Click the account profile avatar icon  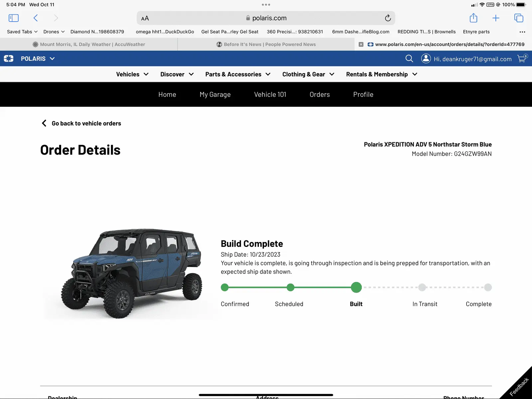click(426, 59)
